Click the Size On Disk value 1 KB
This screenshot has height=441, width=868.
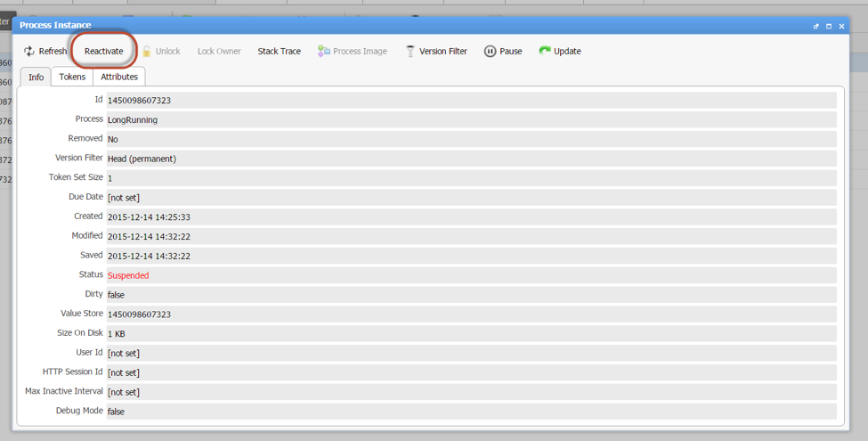tap(117, 334)
